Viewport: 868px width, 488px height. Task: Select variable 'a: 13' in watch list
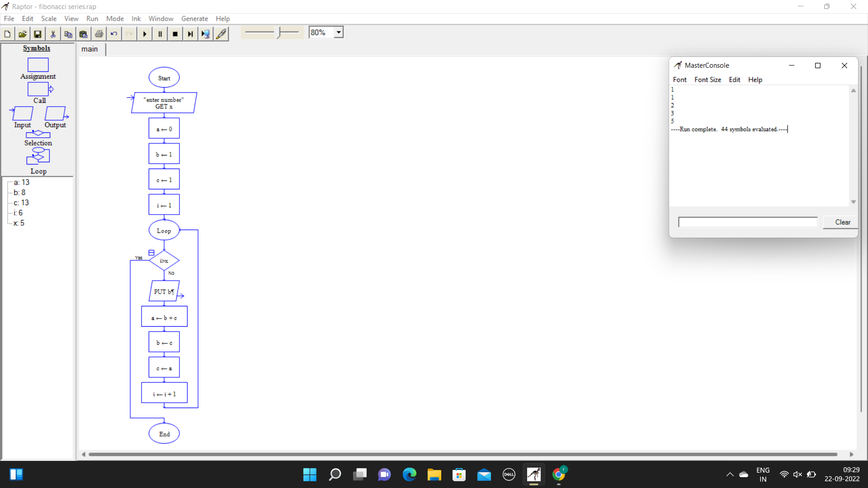point(21,183)
